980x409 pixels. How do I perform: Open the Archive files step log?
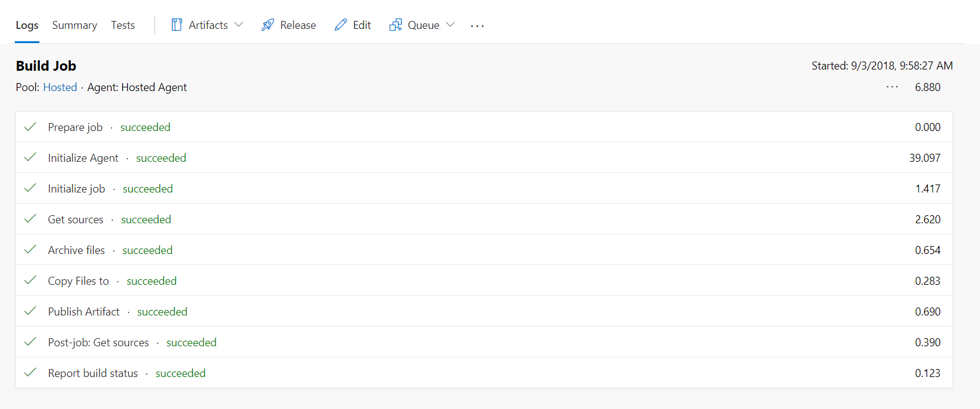(x=484, y=250)
